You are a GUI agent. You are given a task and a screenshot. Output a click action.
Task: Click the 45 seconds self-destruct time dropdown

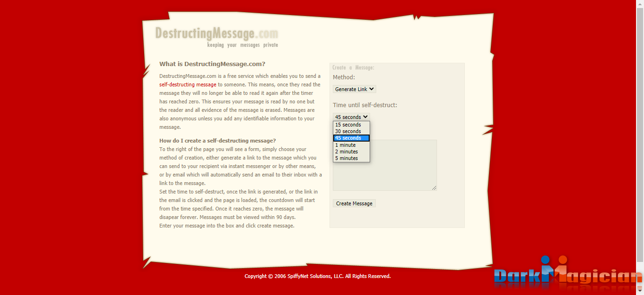coord(351,117)
